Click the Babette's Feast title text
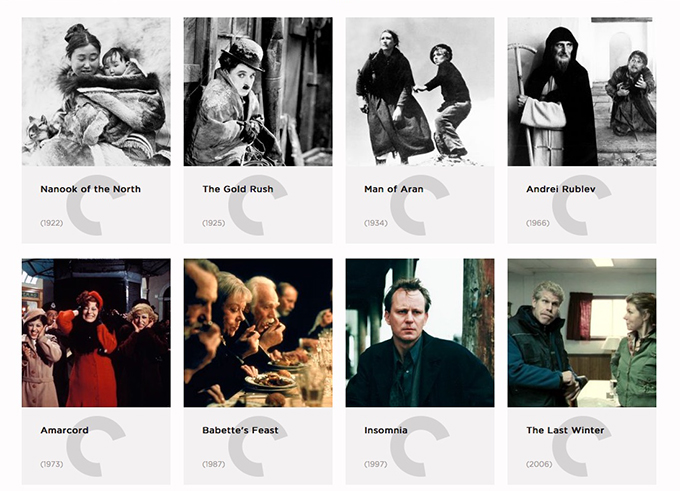The height and width of the screenshot is (491, 680). [240, 430]
